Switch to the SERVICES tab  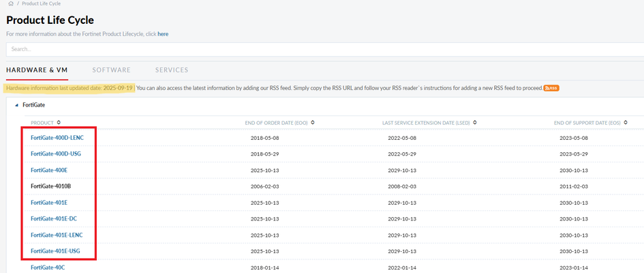(x=172, y=70)
